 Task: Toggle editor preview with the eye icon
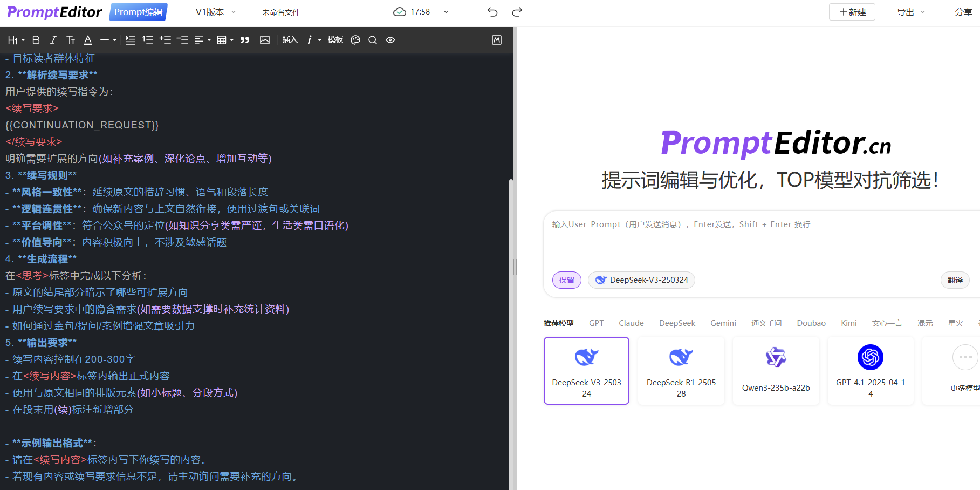coord(390,39)
